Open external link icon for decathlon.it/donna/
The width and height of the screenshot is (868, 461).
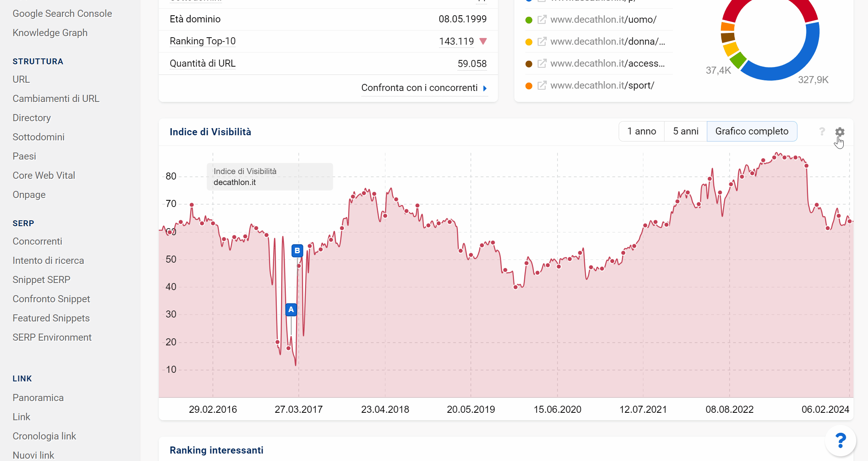(x=541, y=42)
